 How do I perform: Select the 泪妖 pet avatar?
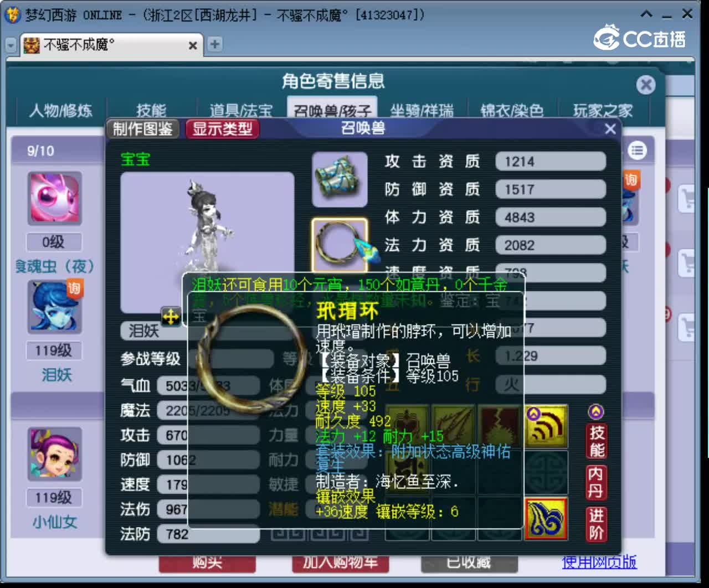click(x=55, y=306)
